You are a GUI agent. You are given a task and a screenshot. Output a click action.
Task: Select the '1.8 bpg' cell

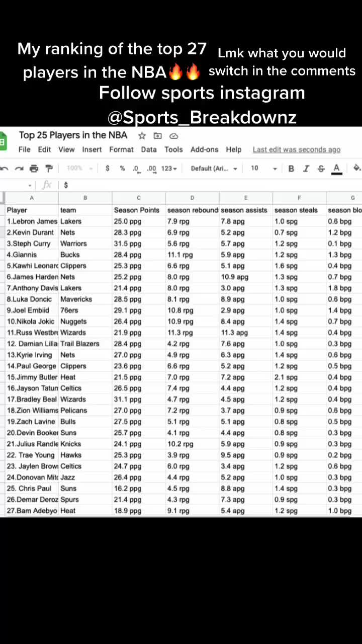(x=344, y=288)
